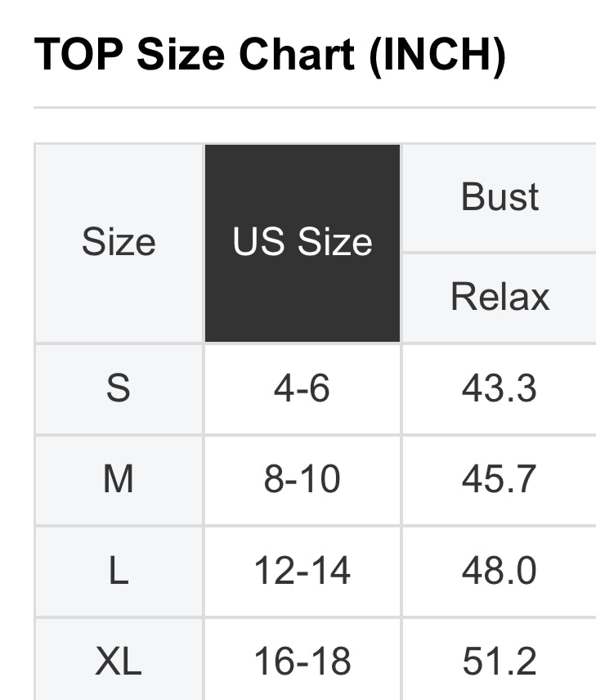This screenshot has height=700, width=596.
Task: Click the 43.3 bust measurement
Action: [x=499, y=388]
